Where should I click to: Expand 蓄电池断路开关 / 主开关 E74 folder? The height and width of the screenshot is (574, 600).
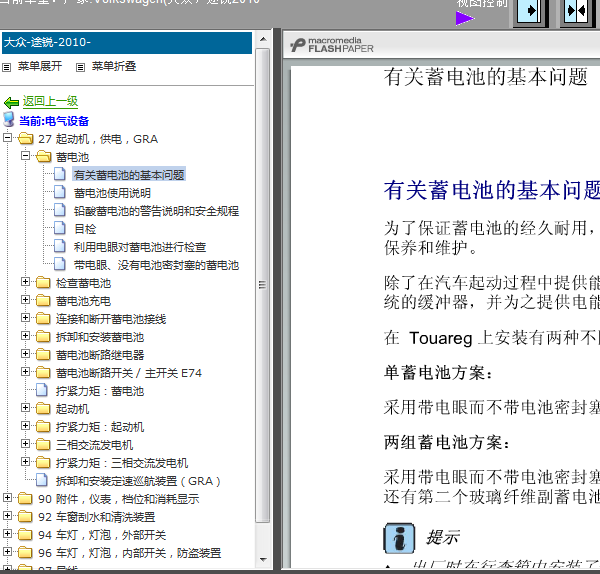pos(25,372)
